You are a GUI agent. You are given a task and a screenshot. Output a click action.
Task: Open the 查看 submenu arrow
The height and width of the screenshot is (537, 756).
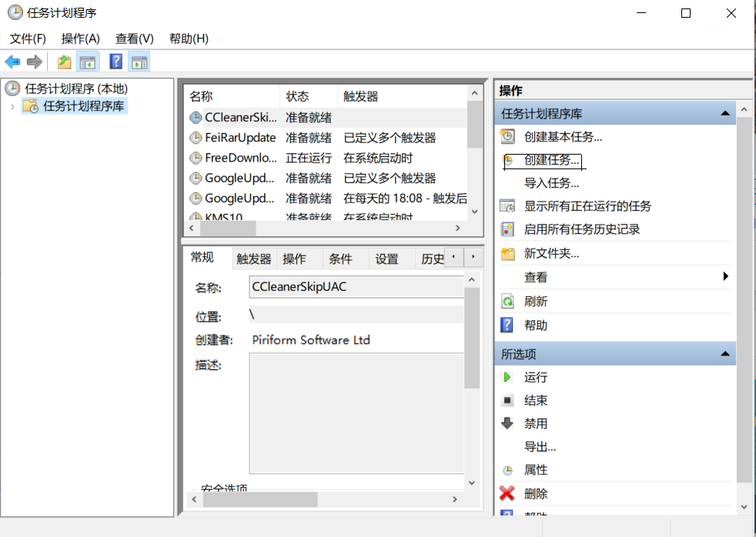(x=726, y=276)
